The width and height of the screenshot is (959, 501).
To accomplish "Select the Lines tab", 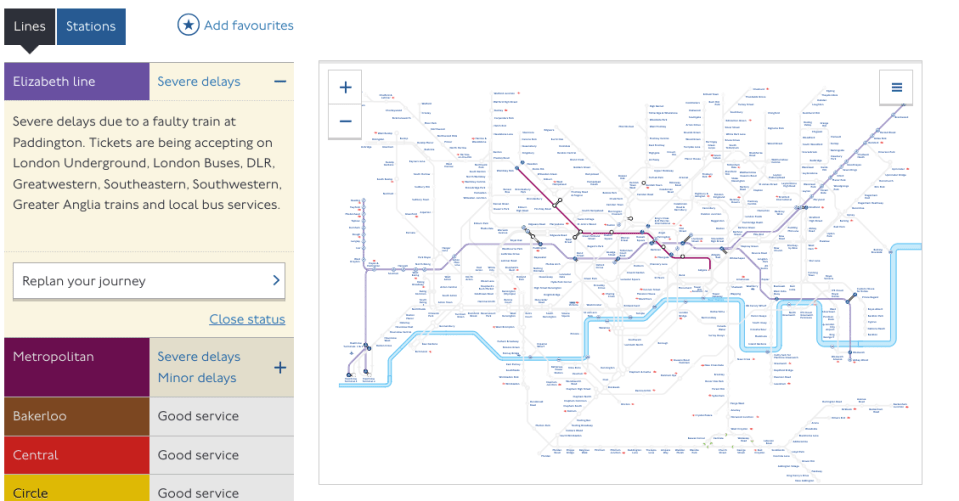I will pyautogui.click(x=29, y=26).
